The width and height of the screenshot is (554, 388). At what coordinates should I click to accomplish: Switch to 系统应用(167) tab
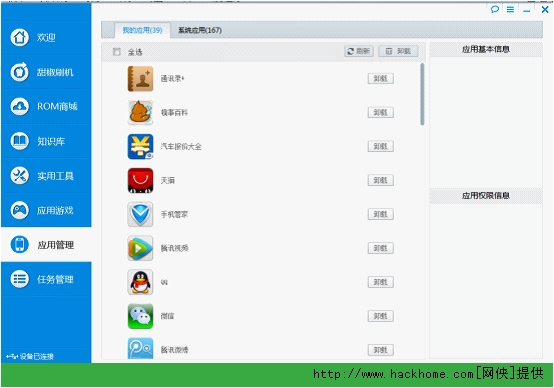point(200,30)
